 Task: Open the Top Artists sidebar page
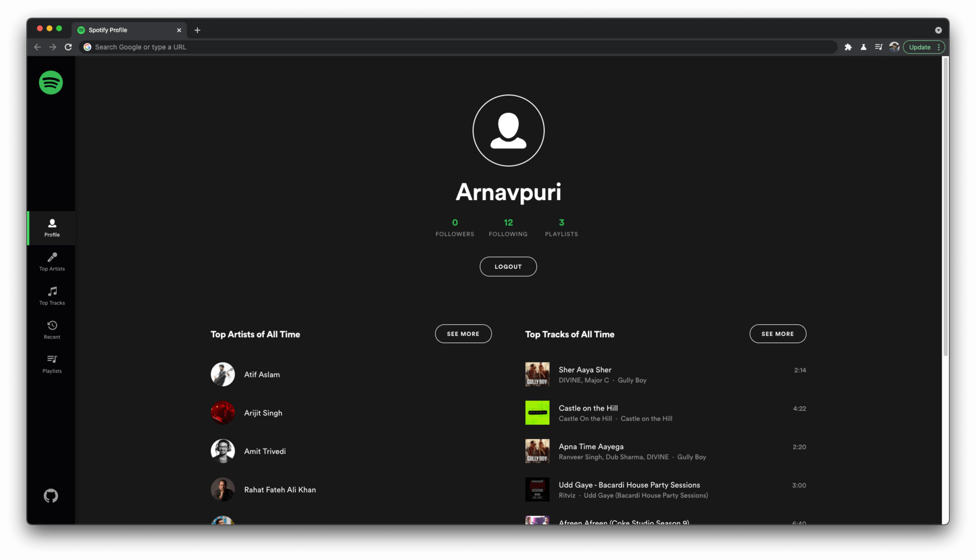[52, 262]
